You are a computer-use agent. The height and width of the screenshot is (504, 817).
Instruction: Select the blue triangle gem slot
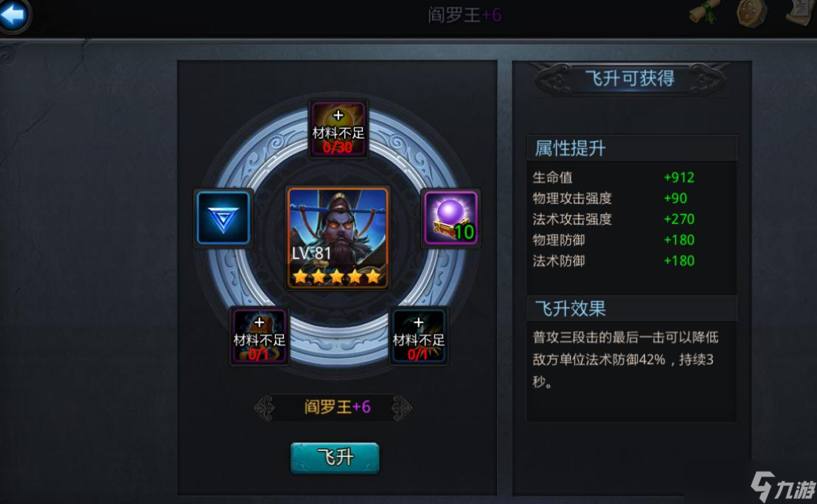[223, 218]
